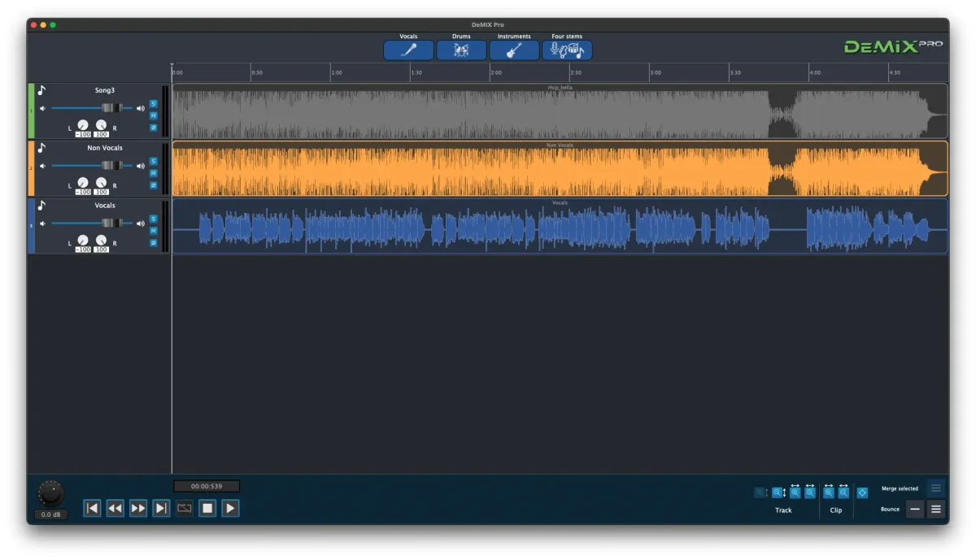The height and width of the screenshot is (560, 976).
Task: Mute the Vocals track
Action: pyautogui.click(x=153, y=231)
